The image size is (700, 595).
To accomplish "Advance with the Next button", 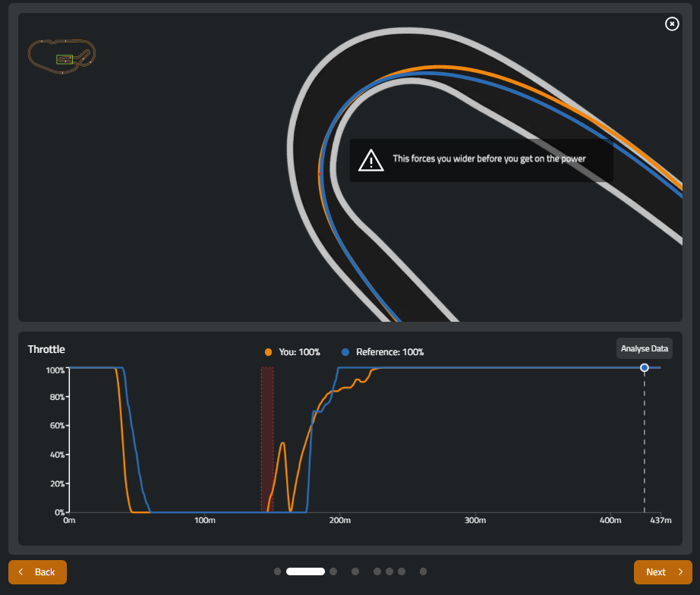I will coord(663,571).
